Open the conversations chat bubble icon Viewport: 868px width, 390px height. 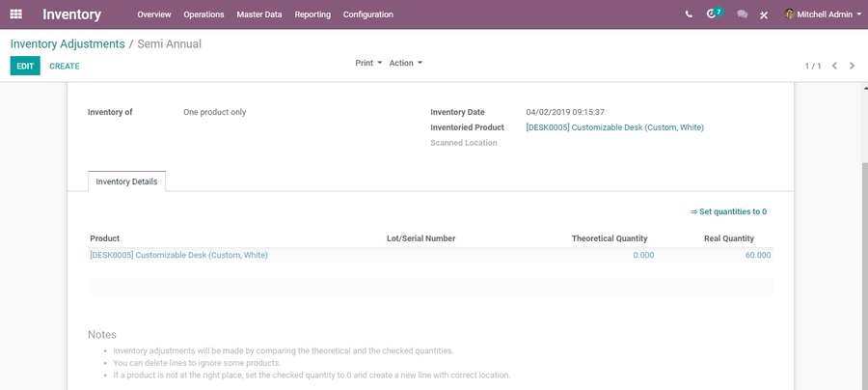(x=742, y=14)
